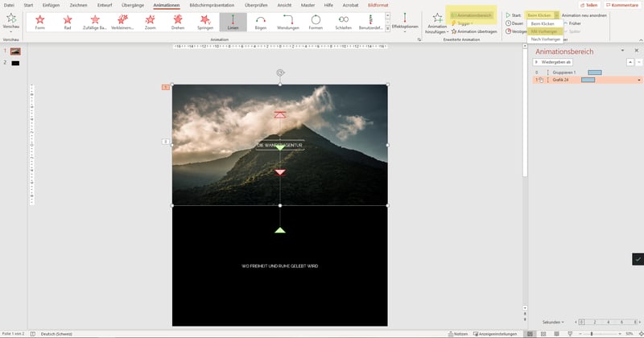Image resolution: width=644 pixels, height=338 pixels.
Task: Click the spell check language Deutsch (Schweiz)
Action: 56,334
